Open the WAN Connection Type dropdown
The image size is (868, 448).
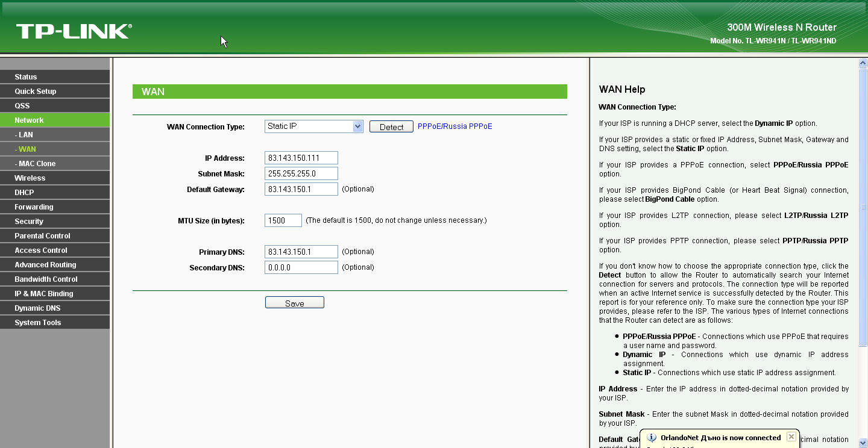tap(357, 126)
